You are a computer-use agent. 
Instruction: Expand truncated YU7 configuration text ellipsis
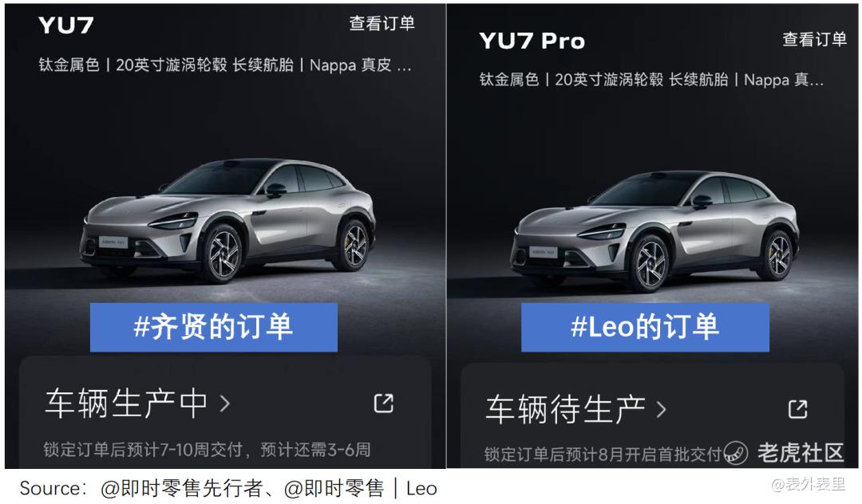tap(404, 65)
